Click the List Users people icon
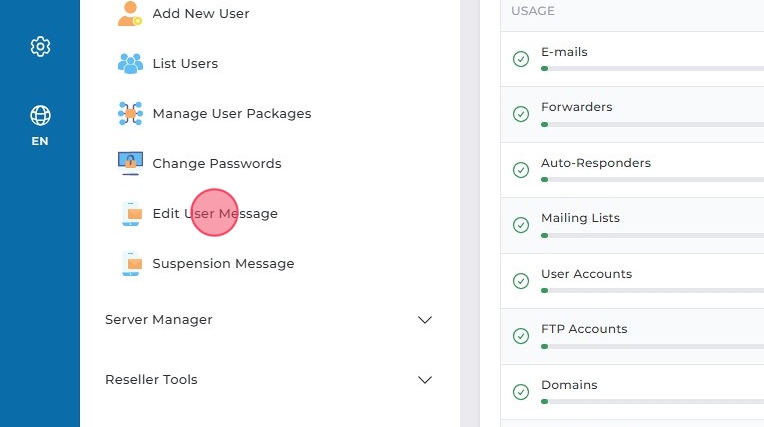The height and width of the screenshot is (427, 764). (x=130, y=64)
